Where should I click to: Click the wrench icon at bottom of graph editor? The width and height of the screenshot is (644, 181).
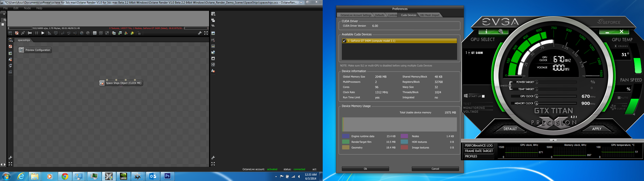[10, 158]
